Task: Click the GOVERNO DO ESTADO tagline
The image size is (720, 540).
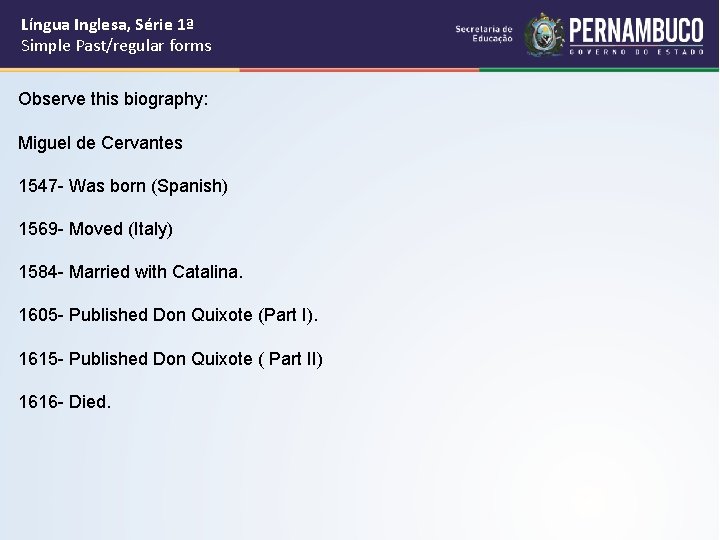Action: 636,52
